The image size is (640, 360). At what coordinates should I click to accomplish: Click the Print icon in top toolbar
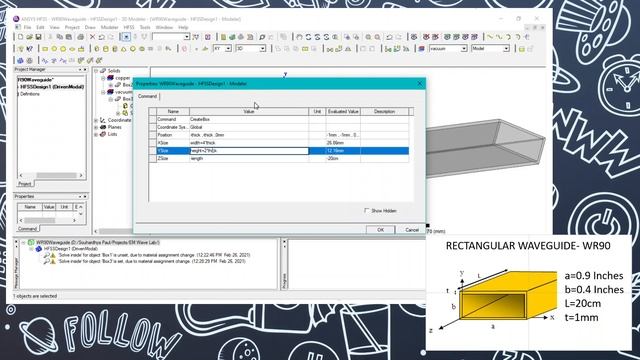(80, 37)
